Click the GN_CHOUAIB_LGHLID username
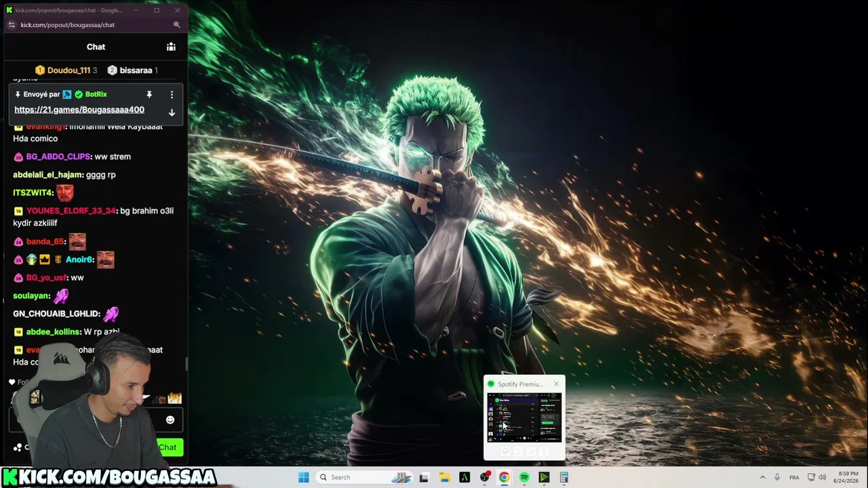The width and height of the screenshot is (868, 488). click(x=56, y=314)
